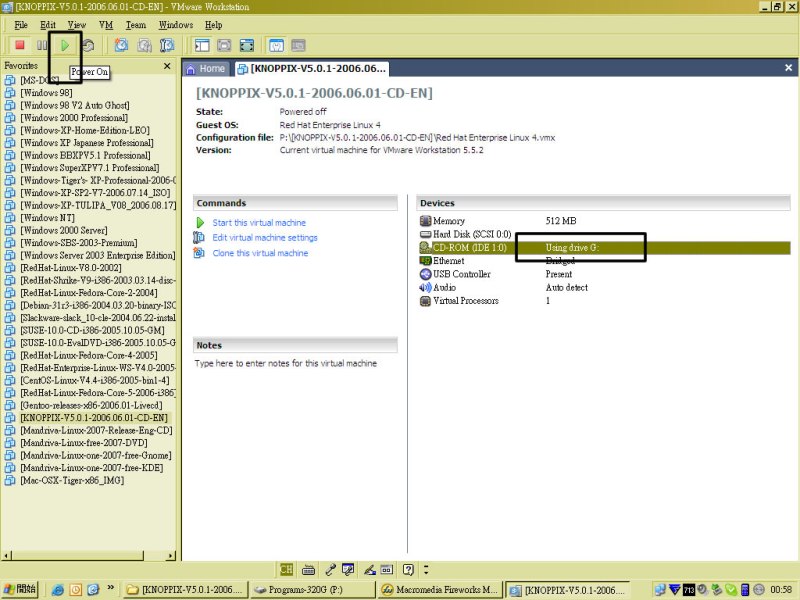Close the current KNOPPIX tab

[x=788, y=68]
